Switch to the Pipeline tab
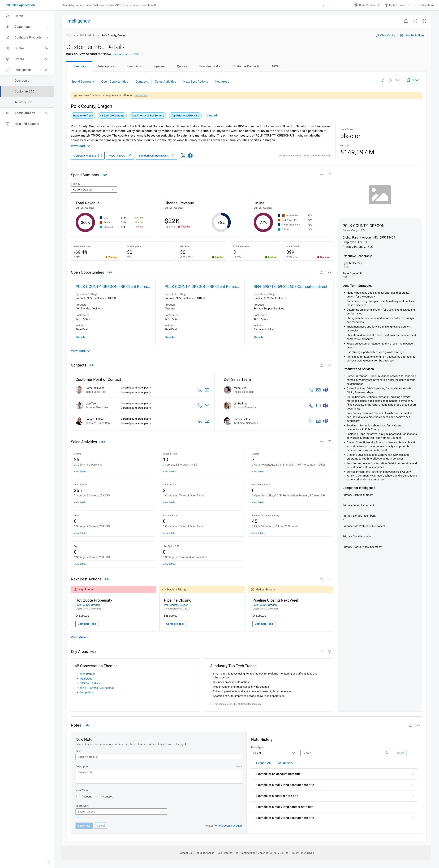The width and height of the screenshot is (439, 868). (x=159, y=66)
